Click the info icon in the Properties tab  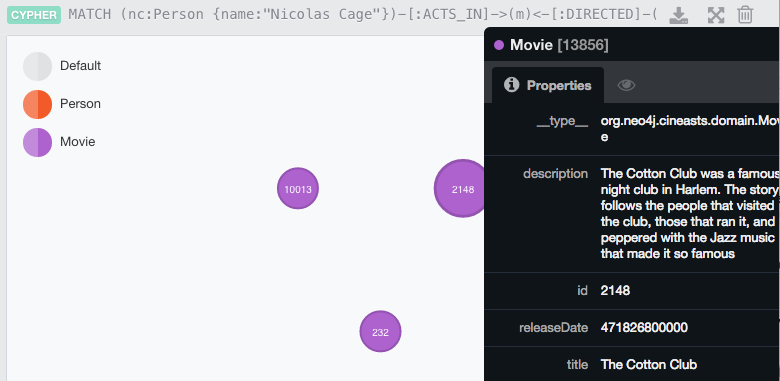(x=511, y=85)
